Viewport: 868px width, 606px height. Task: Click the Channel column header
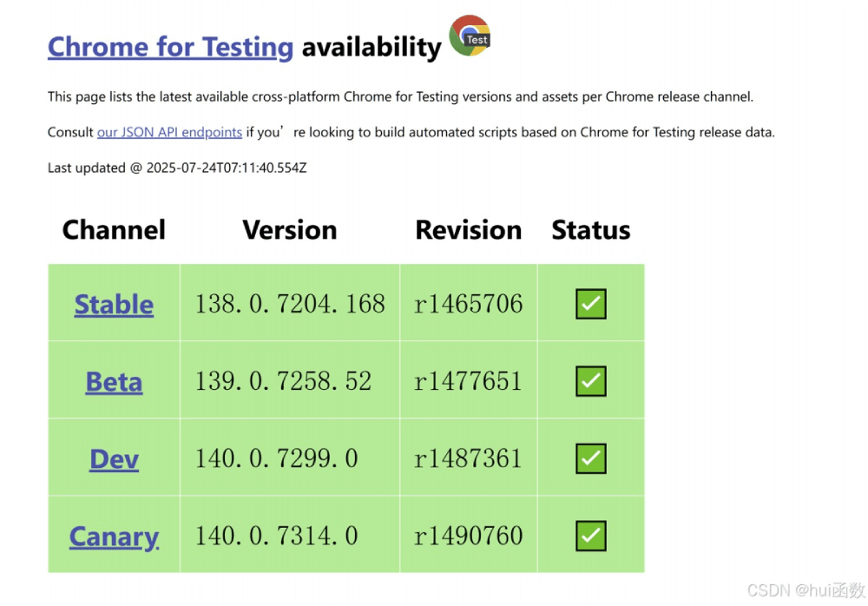114,230
